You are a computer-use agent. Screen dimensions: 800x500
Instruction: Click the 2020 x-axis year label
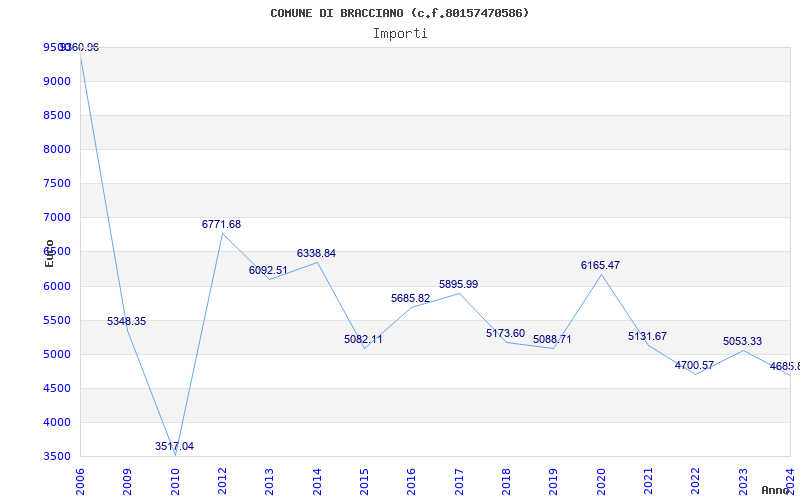[x=601, y=482]
